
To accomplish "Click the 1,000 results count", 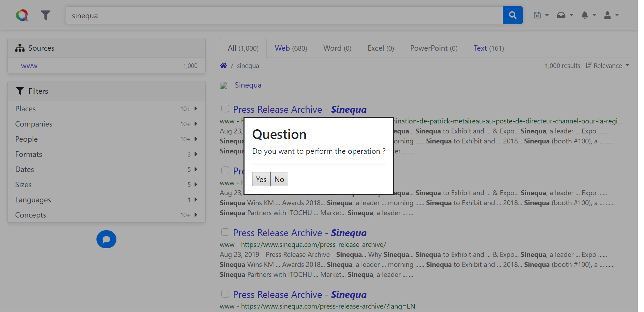I will [x=562, y=66].
